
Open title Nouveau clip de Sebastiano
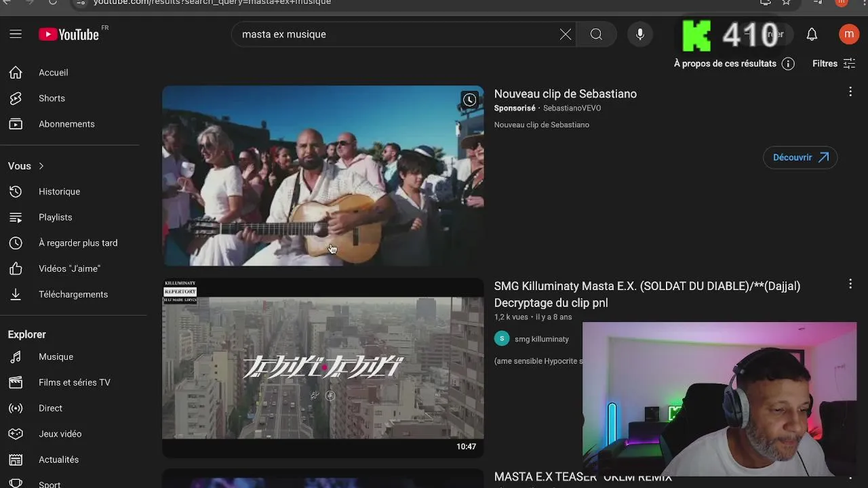click(565, 94)
